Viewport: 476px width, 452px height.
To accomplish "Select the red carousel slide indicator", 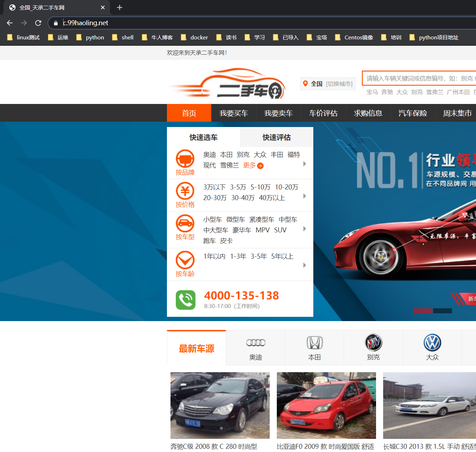I will point(423,311).
